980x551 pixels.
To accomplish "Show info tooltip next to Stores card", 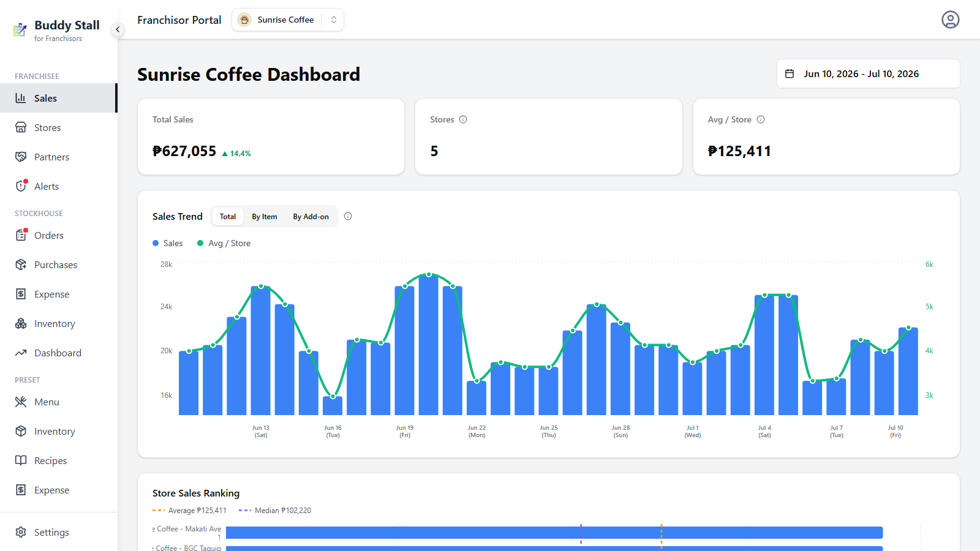I will [x=463, y=119].
